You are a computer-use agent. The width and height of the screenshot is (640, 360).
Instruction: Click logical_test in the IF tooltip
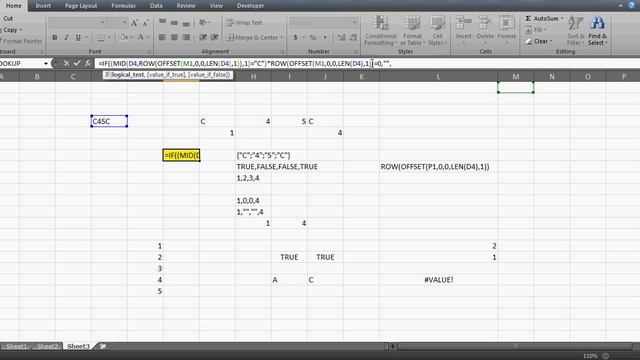[127, 75]
